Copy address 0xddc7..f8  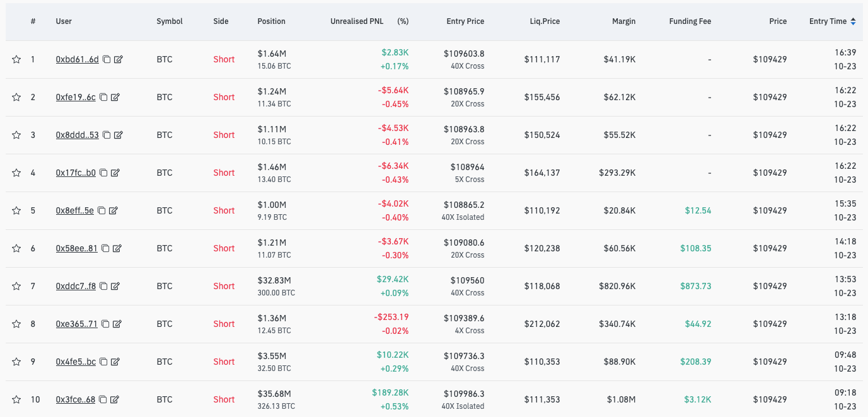pos(103,287)
